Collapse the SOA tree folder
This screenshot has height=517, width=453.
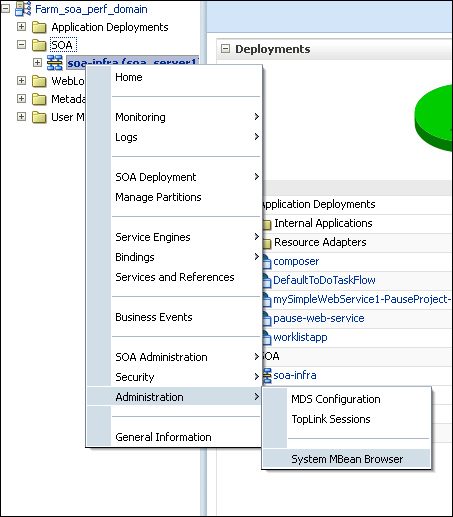click(21, 45)
